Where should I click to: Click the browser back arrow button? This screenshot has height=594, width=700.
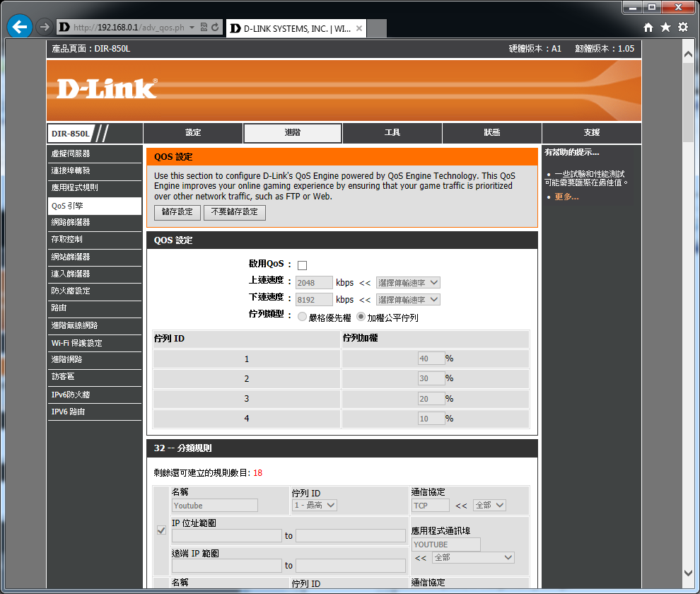tap(19, 27)
